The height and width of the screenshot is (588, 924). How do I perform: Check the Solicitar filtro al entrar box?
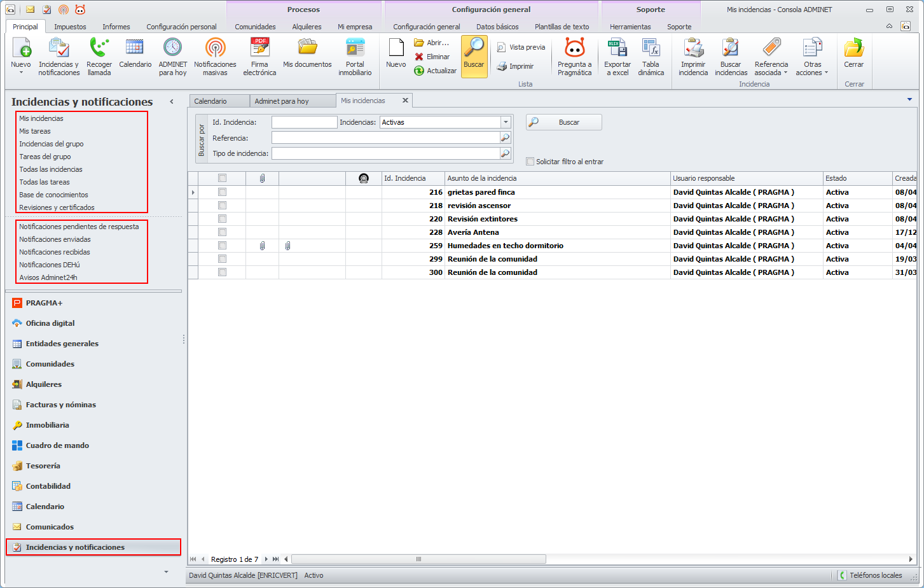tap(530, 162)
